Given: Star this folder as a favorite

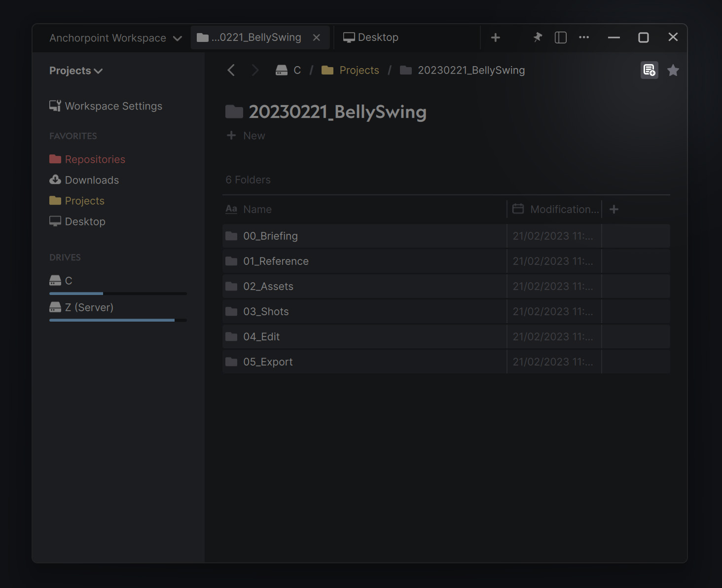Looking at the screenshot, I should [673, 71].
